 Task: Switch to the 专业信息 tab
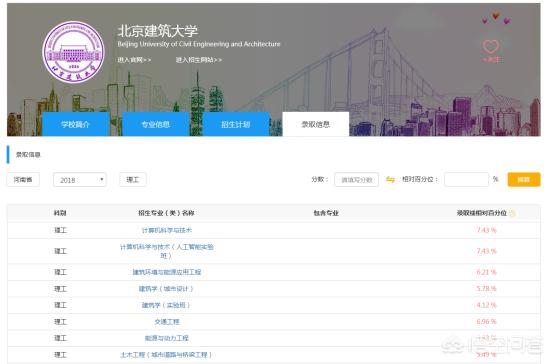click(156, 124)
